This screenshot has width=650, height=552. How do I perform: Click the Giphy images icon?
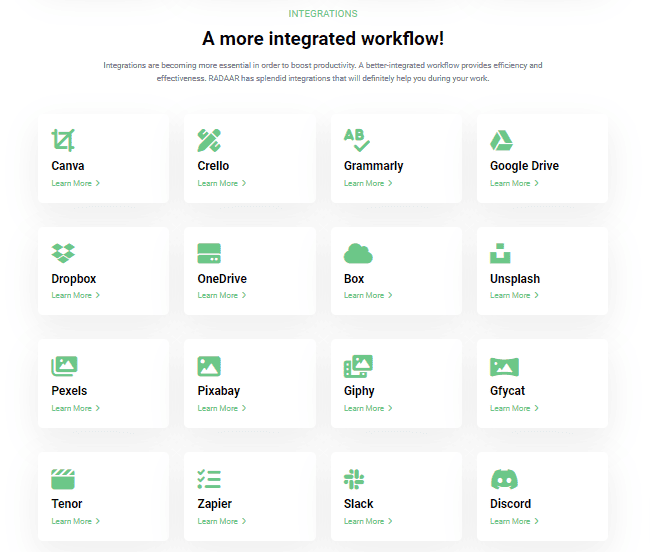point(358,366)
